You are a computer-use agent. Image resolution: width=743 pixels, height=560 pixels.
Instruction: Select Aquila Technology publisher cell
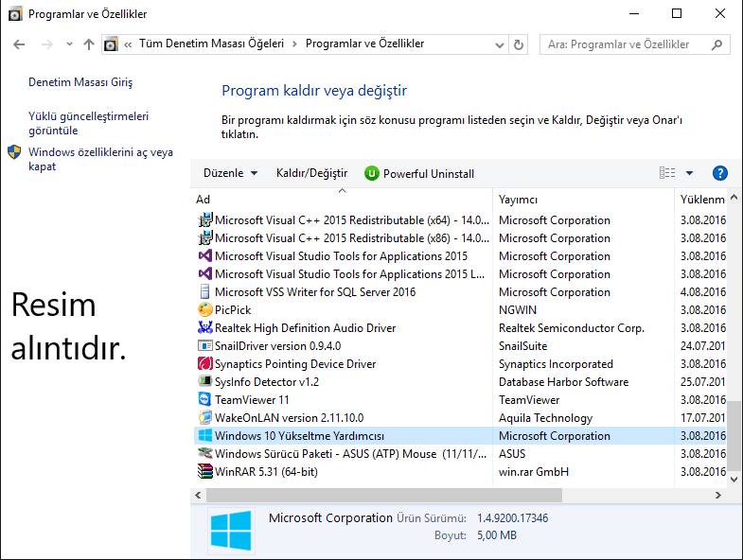point(545,418)
